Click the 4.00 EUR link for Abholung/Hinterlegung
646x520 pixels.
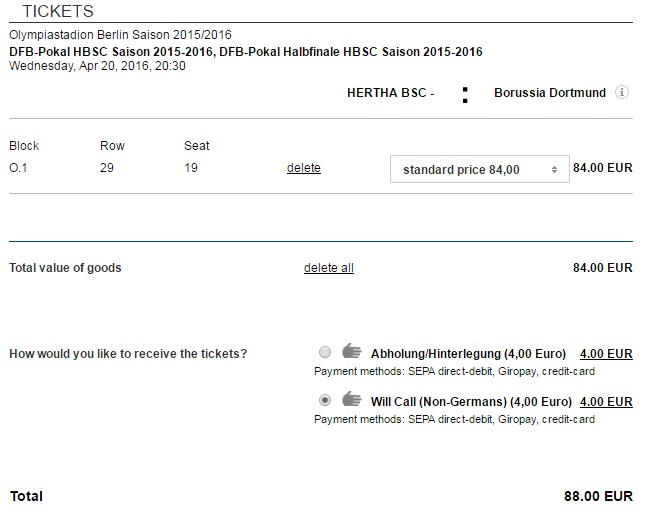pyautogui.click(x=606, y=354)
